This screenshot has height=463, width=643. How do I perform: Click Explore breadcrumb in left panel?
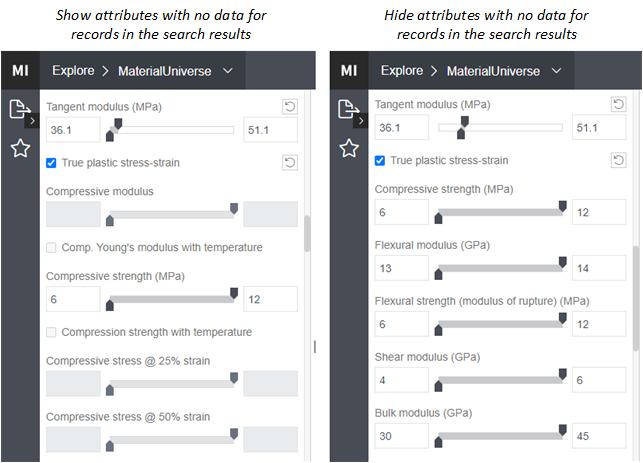coord(72,71)
